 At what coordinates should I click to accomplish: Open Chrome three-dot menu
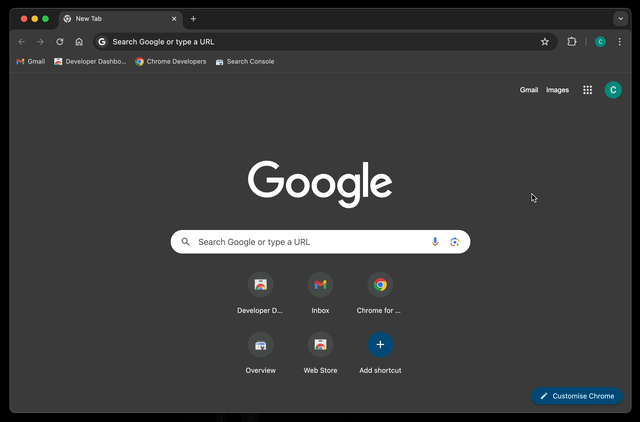click(x=620, y=42)
